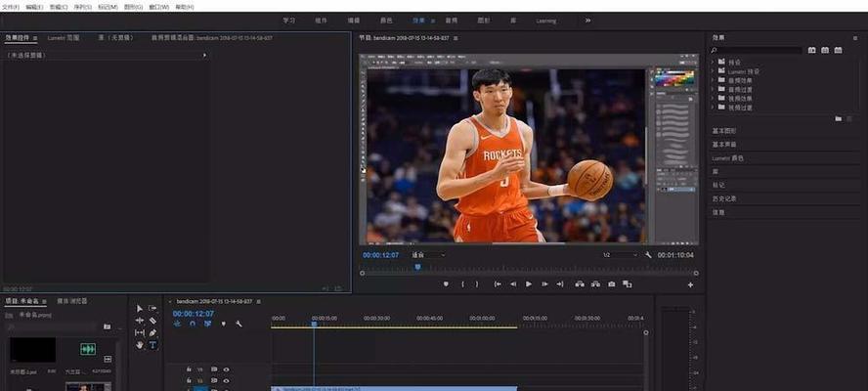
Task: Toggle the V2 track eye visibility
Action: pos(226,381)
